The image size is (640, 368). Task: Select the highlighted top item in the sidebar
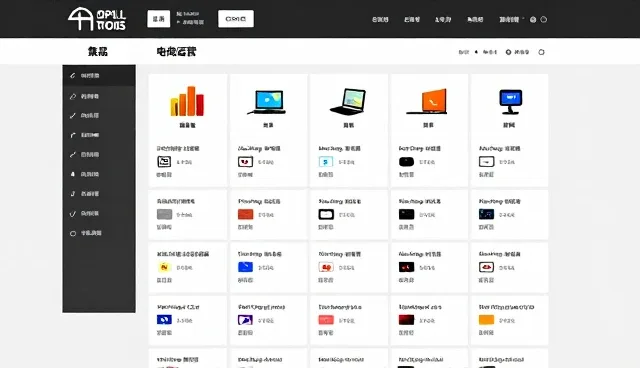[99, 75]
